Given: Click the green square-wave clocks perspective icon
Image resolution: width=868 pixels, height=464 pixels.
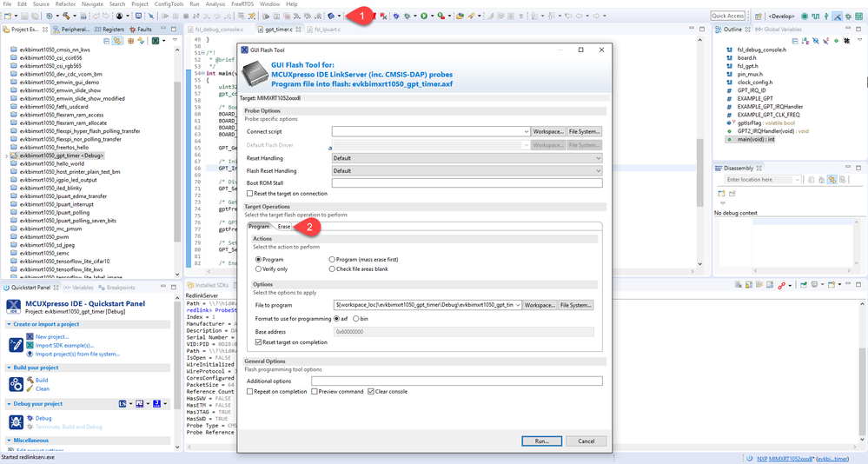Looking at the screenshot, I should 815,16.
